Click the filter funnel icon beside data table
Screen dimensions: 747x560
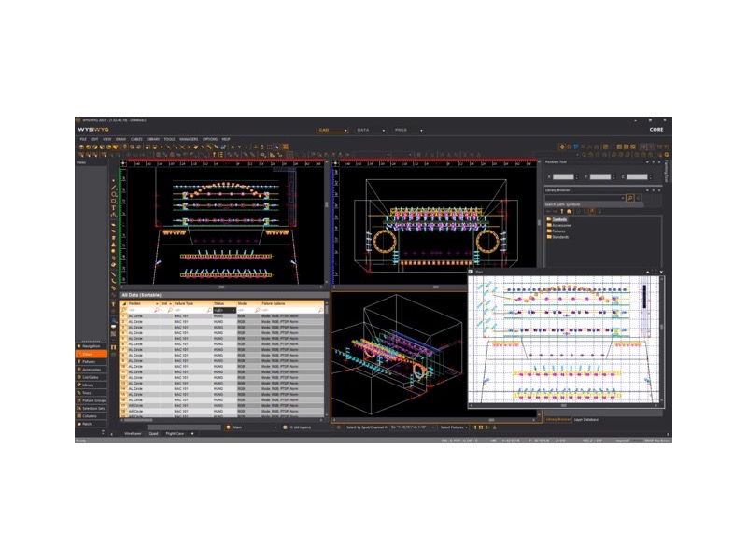coord(114,303)
